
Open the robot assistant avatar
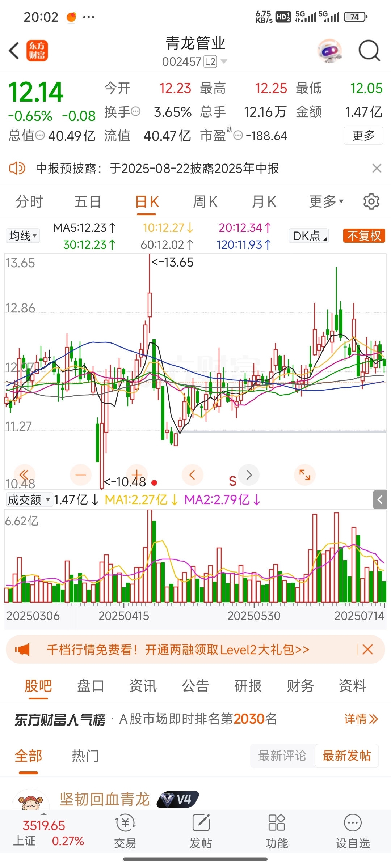point(329,51)
